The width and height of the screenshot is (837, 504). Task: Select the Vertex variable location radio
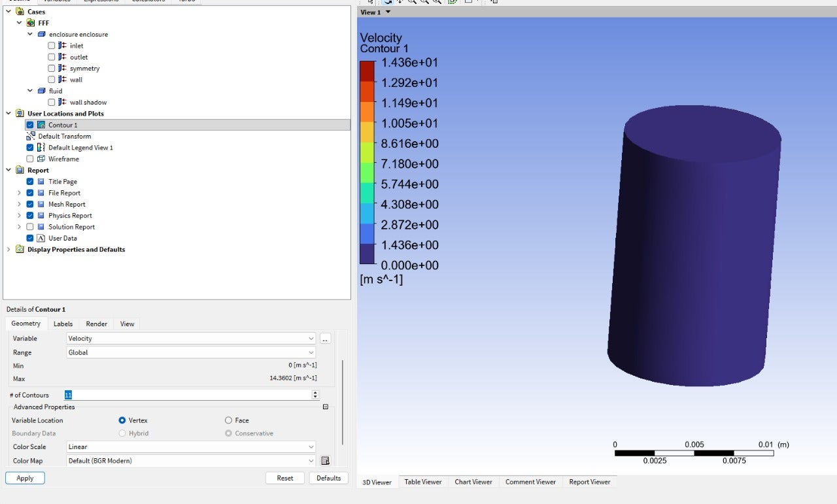[x=122, y=420]
